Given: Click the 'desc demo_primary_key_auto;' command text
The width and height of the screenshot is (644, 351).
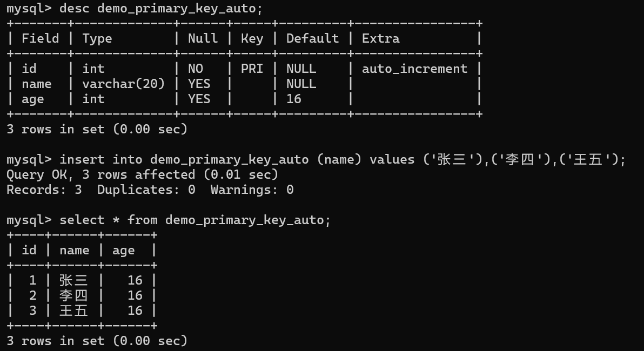Looking at the screenshot, I should [160, 8].
